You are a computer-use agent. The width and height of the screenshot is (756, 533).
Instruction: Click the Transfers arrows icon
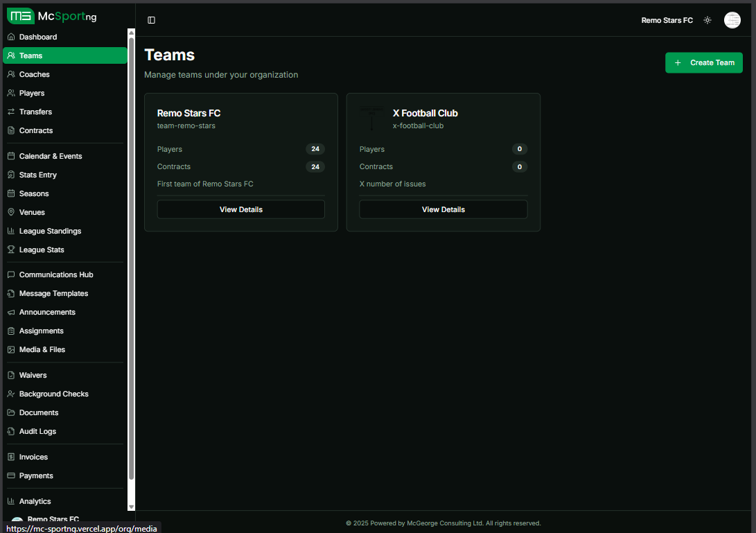point(11,112)
